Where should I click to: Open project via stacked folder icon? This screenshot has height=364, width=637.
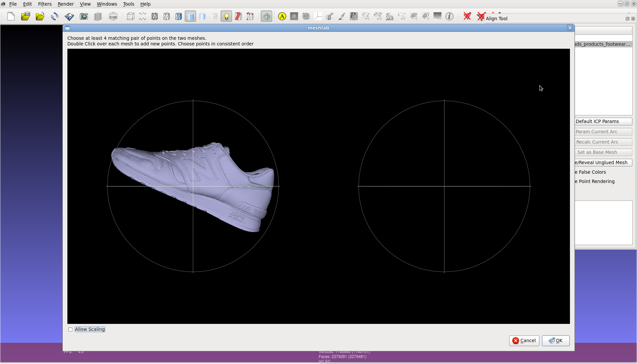point(26,16)
